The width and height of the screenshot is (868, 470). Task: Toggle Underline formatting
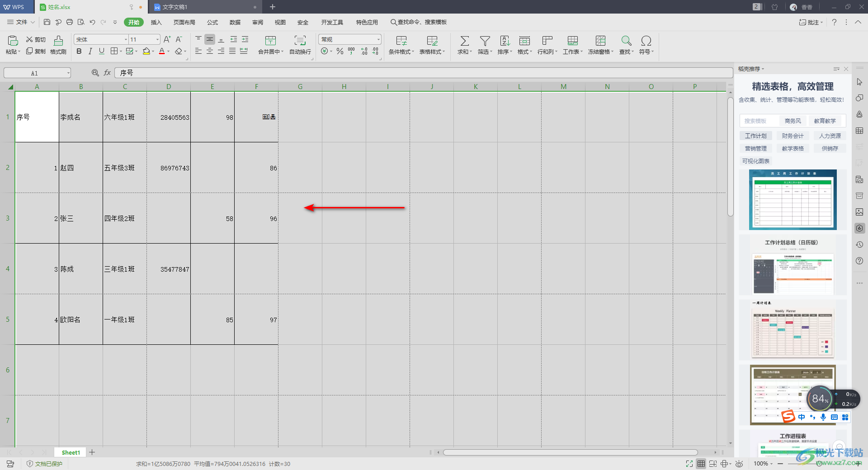pos(102,52)
